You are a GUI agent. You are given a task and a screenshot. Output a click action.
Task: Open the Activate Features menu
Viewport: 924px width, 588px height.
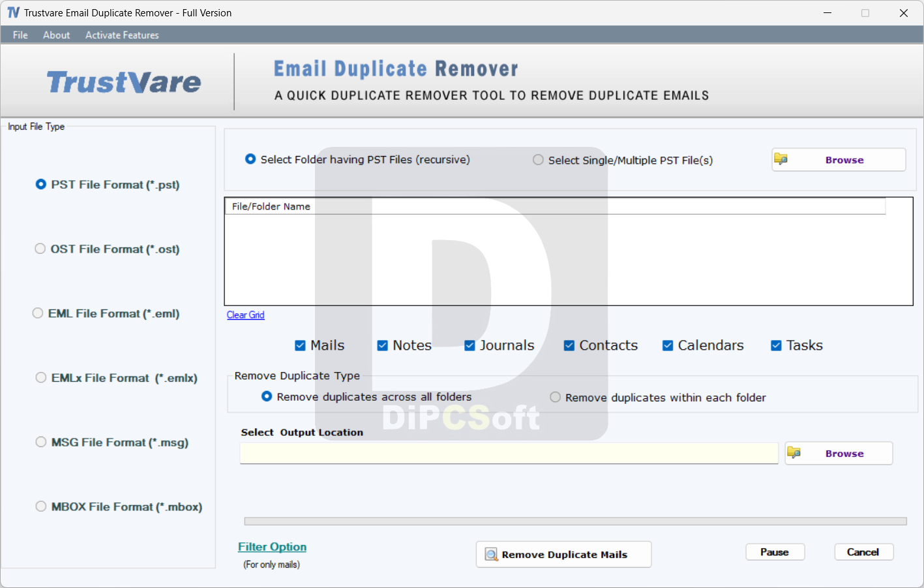tap(122, 35)
